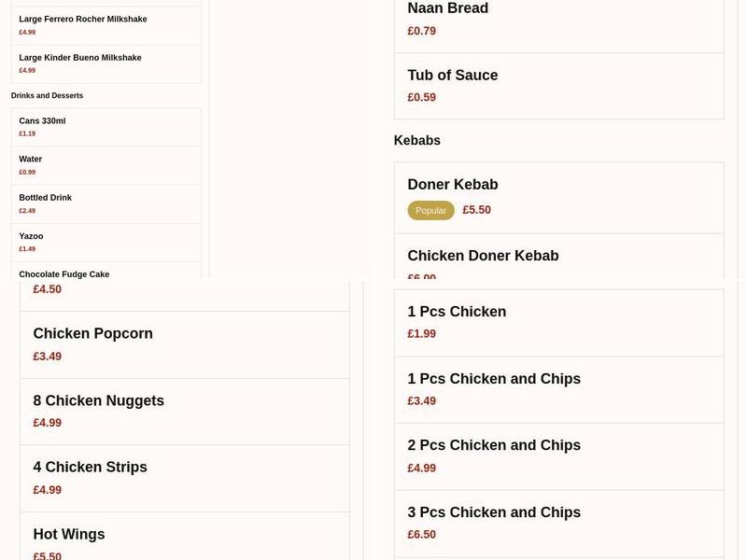Pick the 8 Chicken Nuggets option
Image resolution: width=747 pixels, height=560 pixels.
pyautogui.click(x=98, y=399)
